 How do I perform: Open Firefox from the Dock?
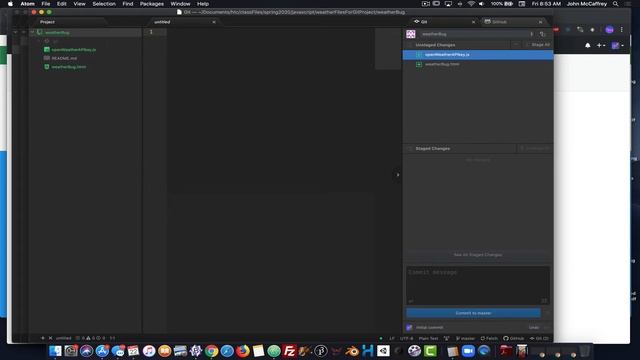(243, 351)
